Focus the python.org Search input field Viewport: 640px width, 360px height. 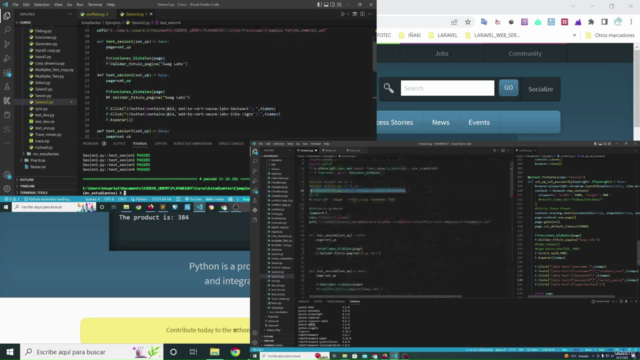(x=447, y=88)
